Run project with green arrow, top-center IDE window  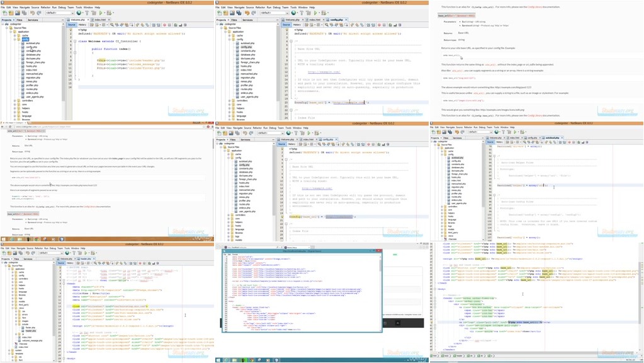pos(315,13)
